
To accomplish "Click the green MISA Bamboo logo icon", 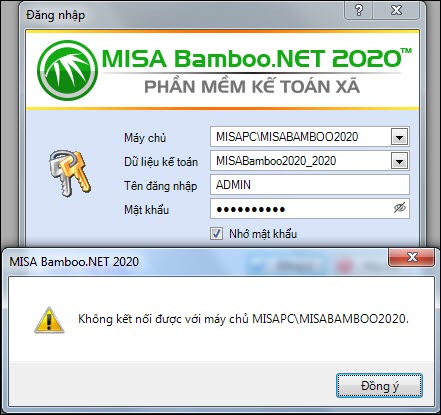I will 67,70.
